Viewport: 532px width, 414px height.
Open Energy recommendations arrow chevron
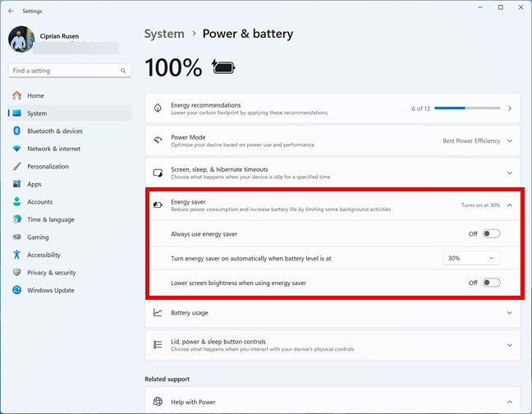(x=510, y=108)
